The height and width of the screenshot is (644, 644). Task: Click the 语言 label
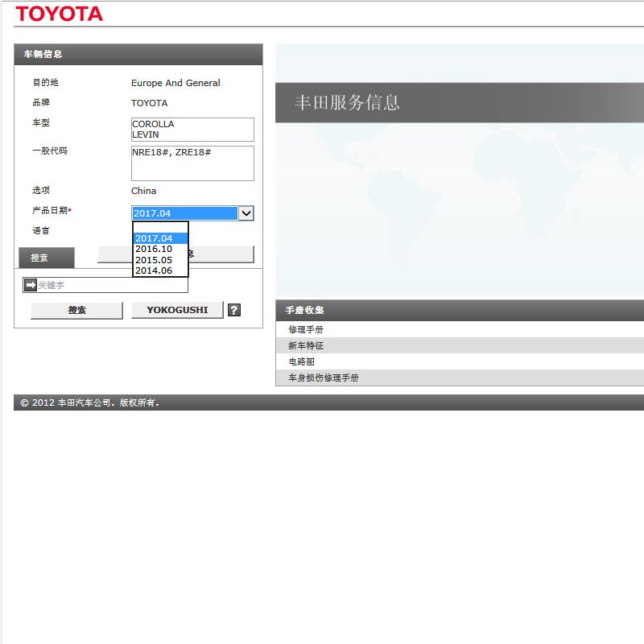tap(41, 230)
